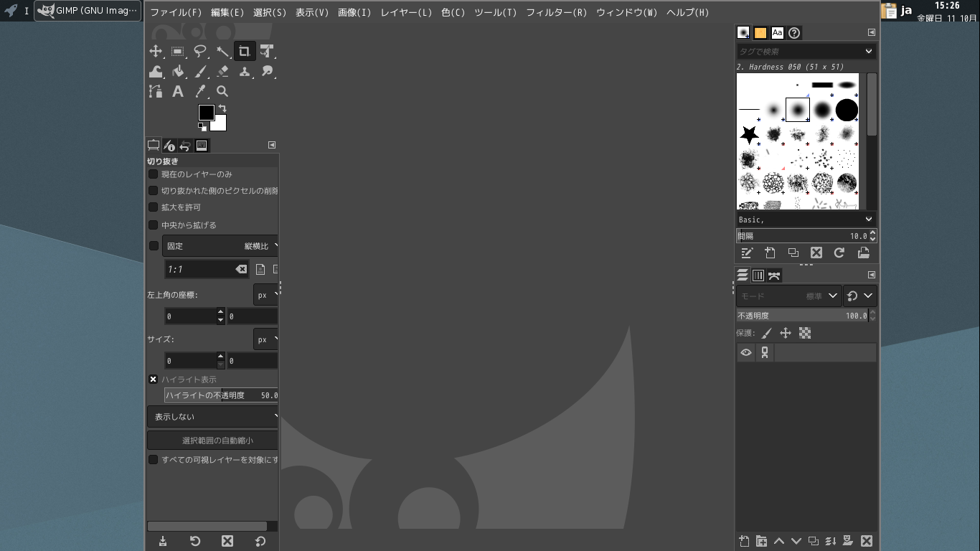
Task: Select the Zoom magnifier tool
Action: click(x=222, y=91)
